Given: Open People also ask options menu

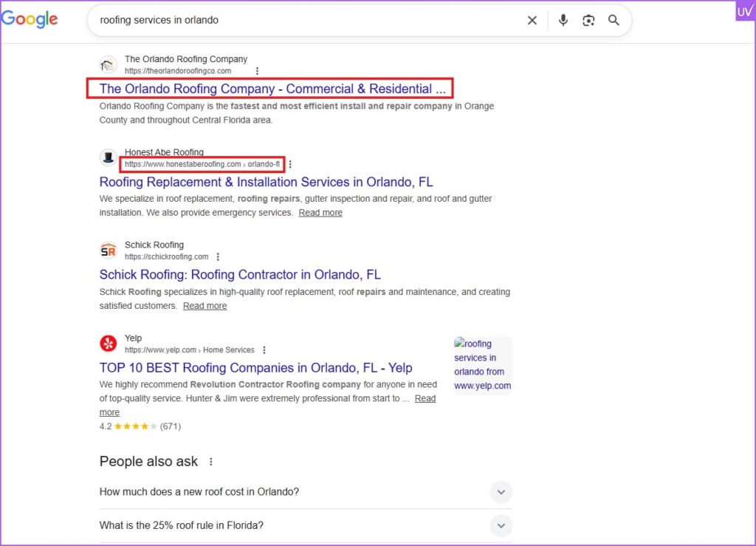Looking at the screenshot, I should (x=211, y=462).
